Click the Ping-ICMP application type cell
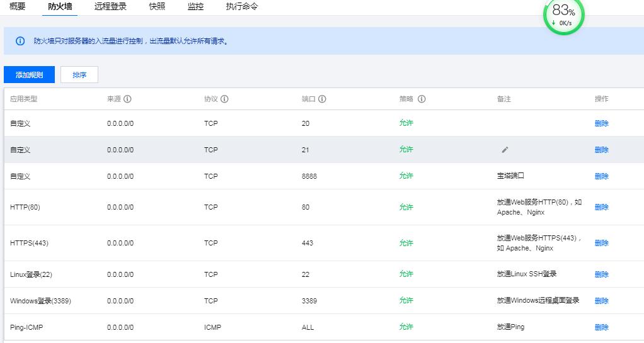 (26, 327)
